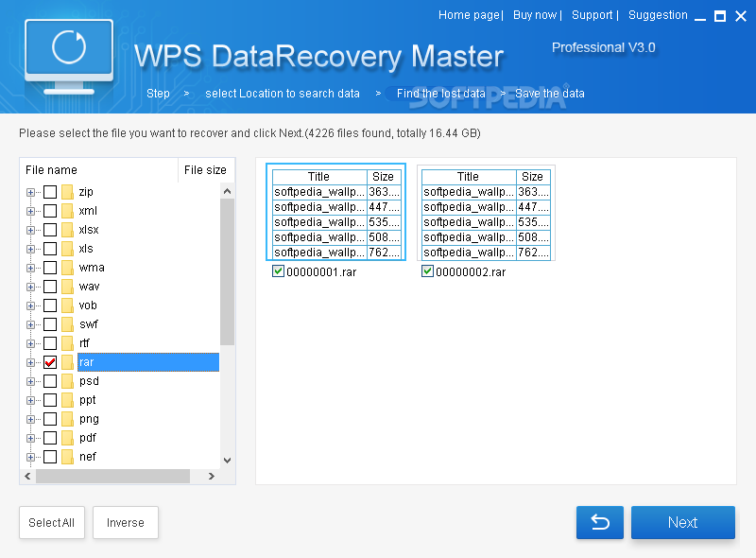Click the wav folder icon
The height and width of the screenshot is (558, 756).
point(67,287)
